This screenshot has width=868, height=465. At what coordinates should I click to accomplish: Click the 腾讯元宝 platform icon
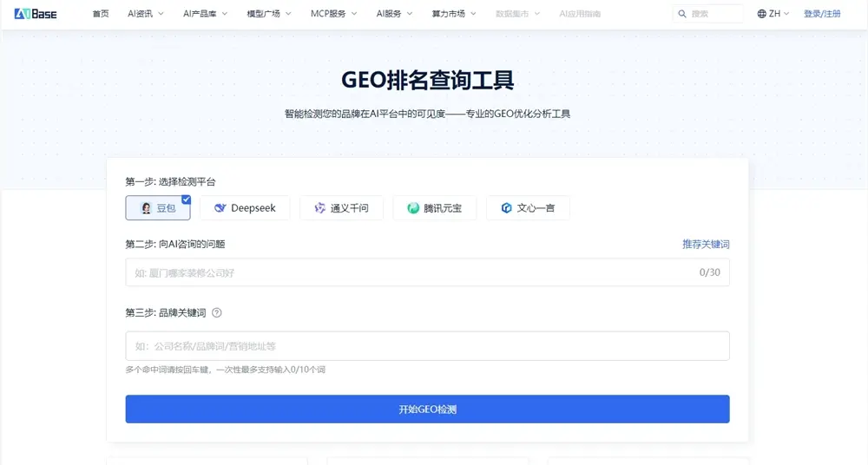click(414, 208)
